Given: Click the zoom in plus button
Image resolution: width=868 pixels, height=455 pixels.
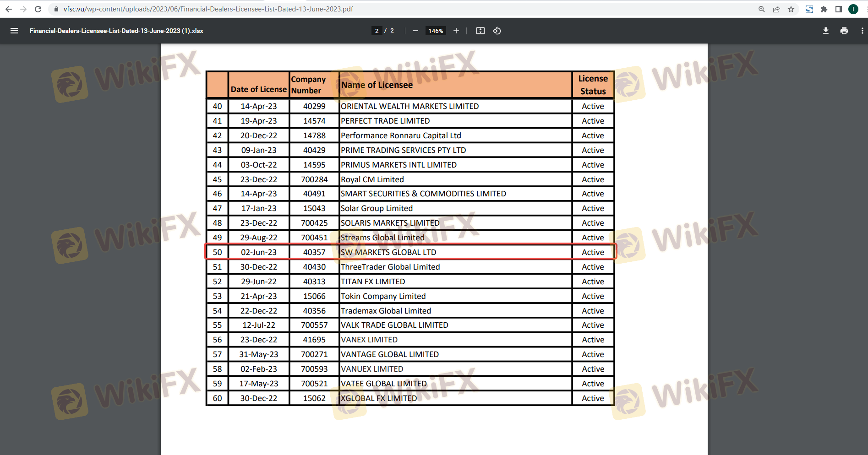Looking at the screenshot, I should click(x=456, y=31).
